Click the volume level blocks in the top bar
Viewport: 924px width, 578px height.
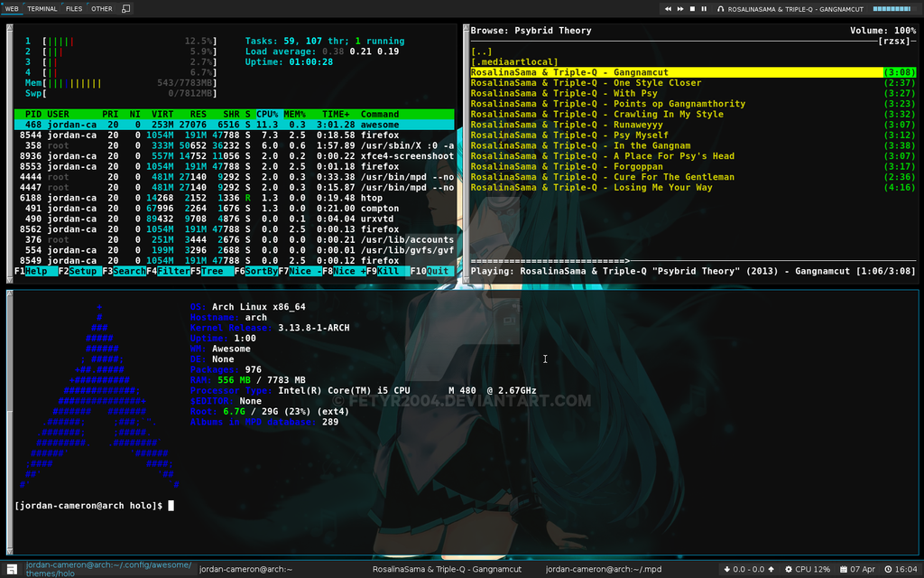(893, 8)
